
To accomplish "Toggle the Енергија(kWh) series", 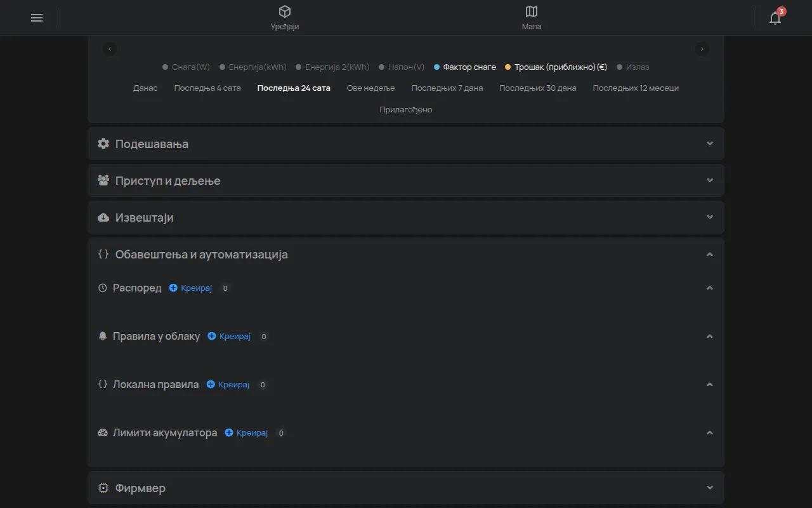I will click(253, 67).
